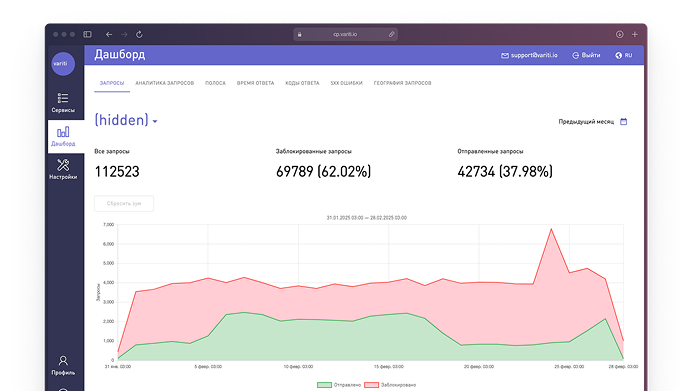Reload the page with refresh icon

pos(139,34)
